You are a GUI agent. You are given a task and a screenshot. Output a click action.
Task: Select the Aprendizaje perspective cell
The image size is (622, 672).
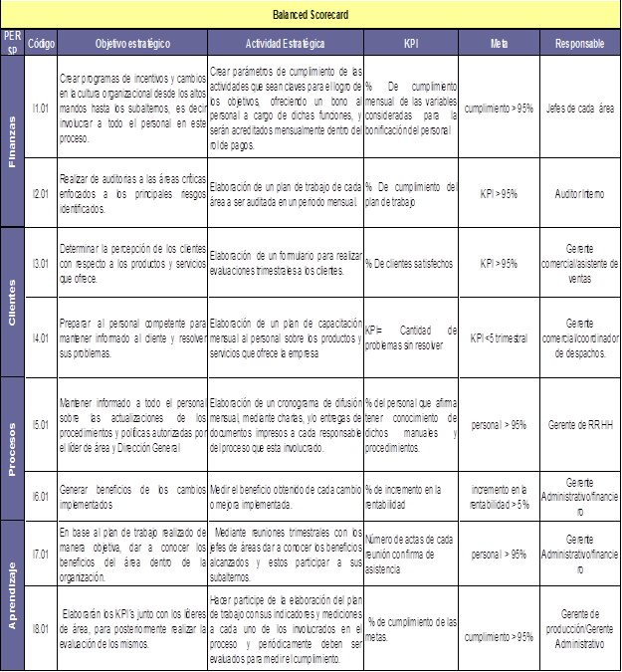pyautogui.click(x=12, y=593)
